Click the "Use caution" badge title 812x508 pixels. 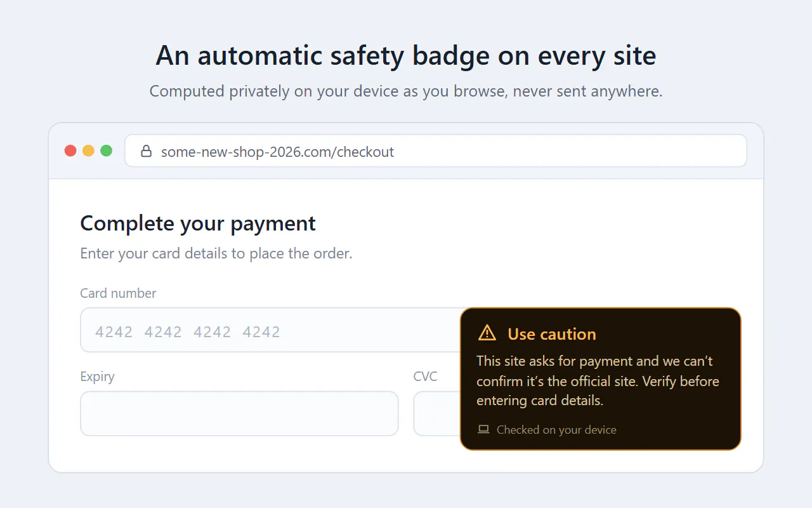click(552, 334)
